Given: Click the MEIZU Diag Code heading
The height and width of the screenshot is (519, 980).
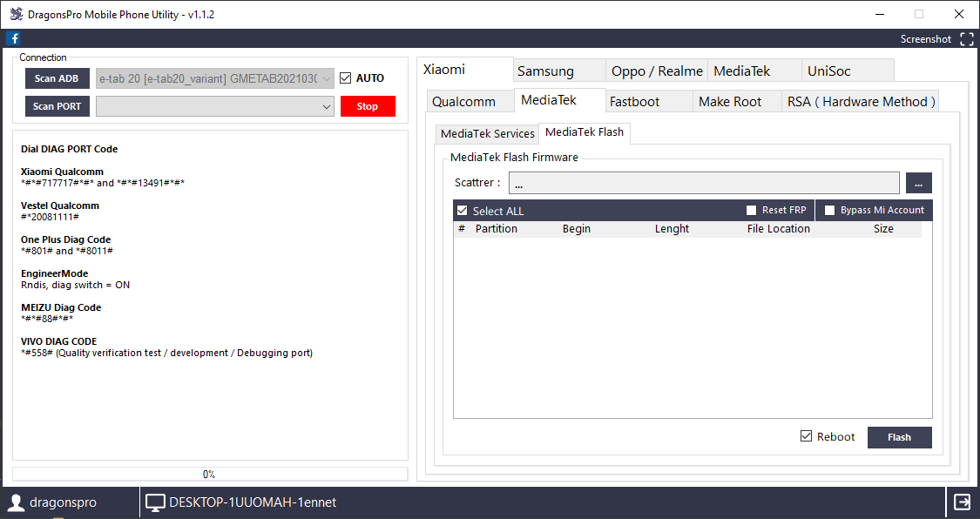Looking at the screenshot, I should click(61, 307).
